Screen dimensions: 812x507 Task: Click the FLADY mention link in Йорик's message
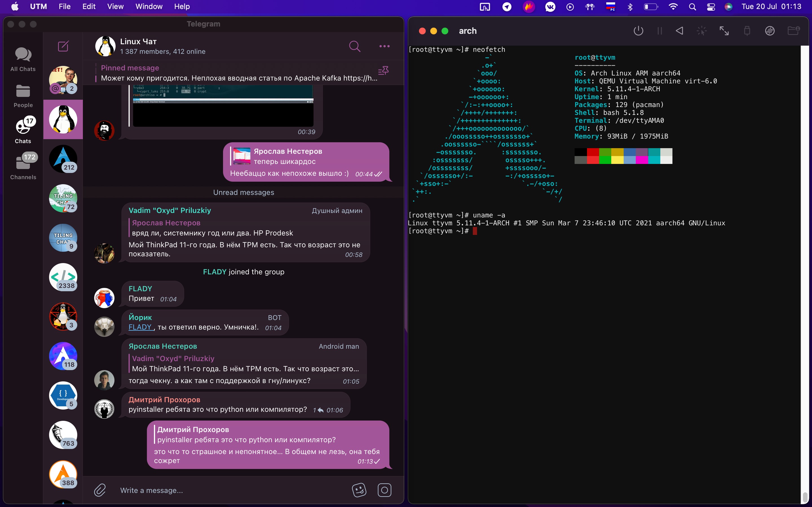click(x=140, y=327)
